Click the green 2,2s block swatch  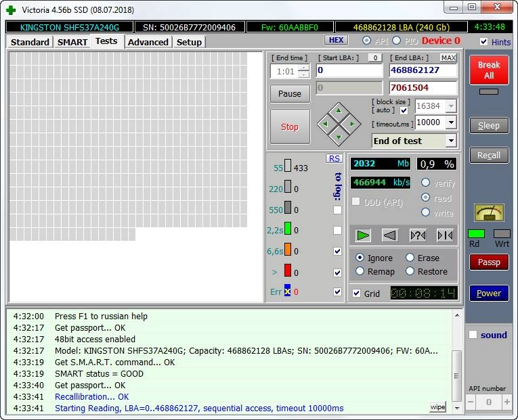[x=287, y=229]
